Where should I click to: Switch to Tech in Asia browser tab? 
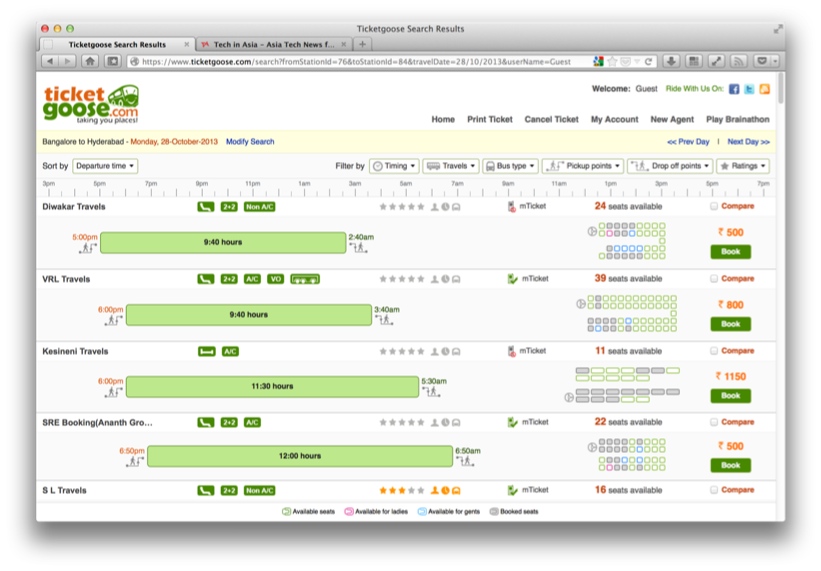[272, 44]
